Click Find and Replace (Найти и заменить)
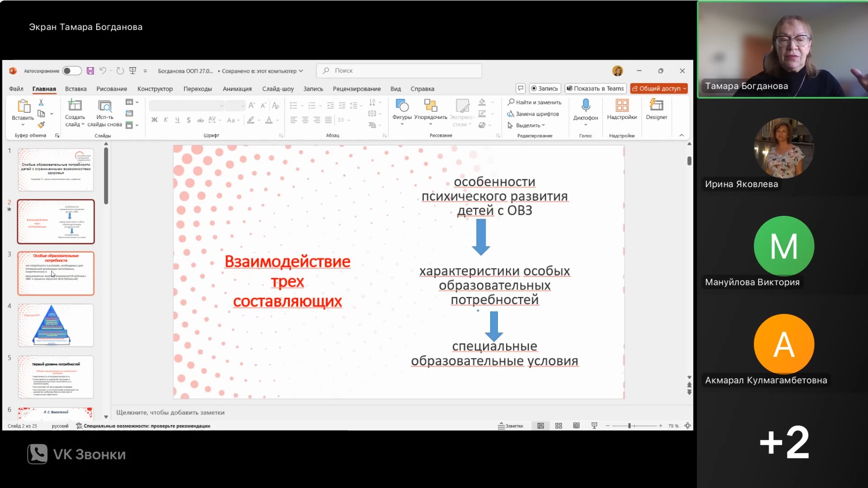This screenshot has width=868, height=488. [x=535, y=102]
